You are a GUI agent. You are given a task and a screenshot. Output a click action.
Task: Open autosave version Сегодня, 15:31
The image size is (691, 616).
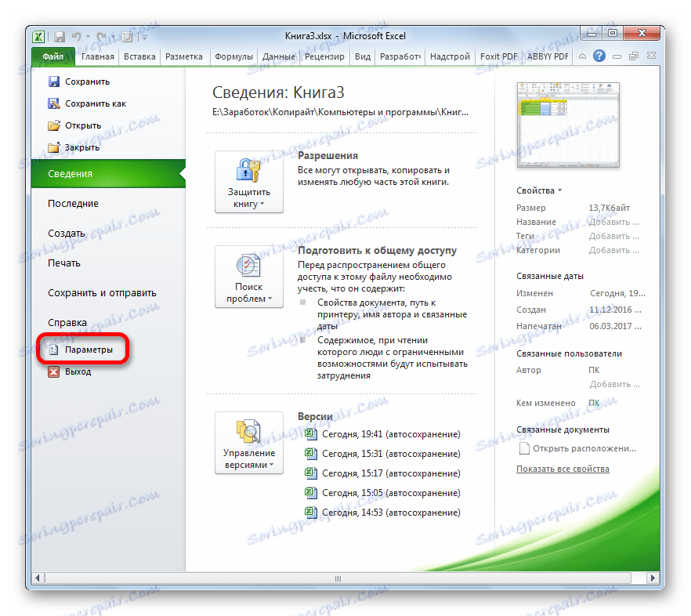click(x=382, y=454)
